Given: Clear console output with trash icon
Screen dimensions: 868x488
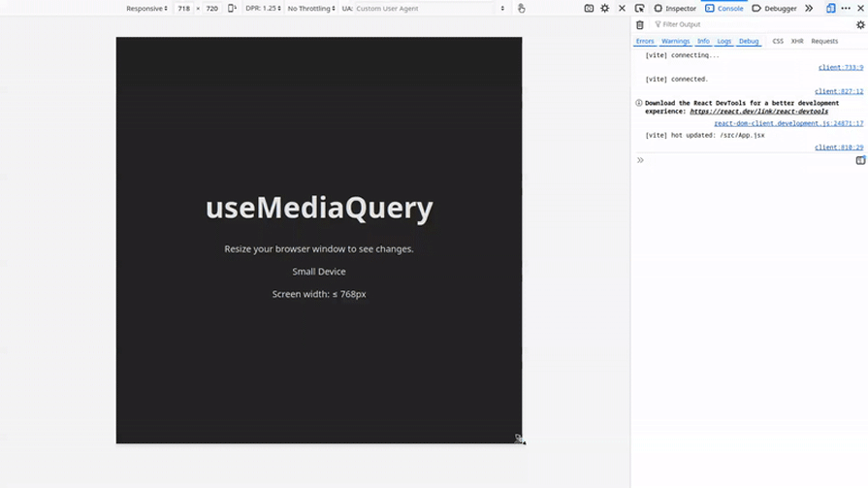Looking at the screenshot, I should (x=640, y=25).
